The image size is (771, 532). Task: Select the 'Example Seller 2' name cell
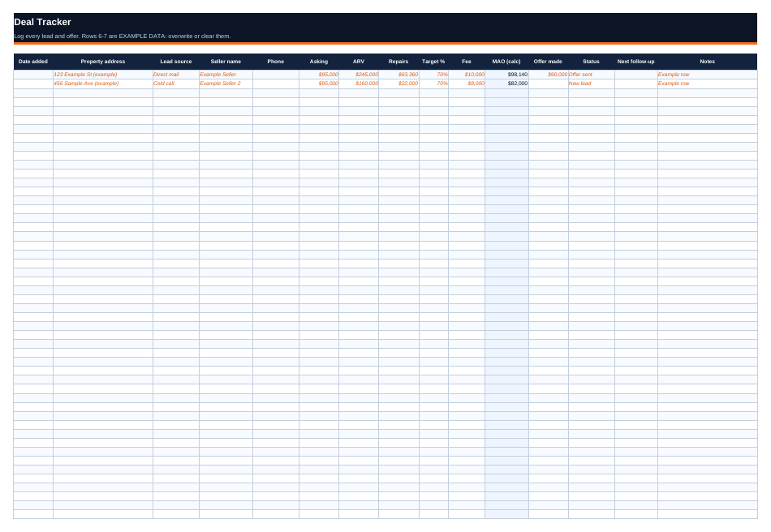226,84
